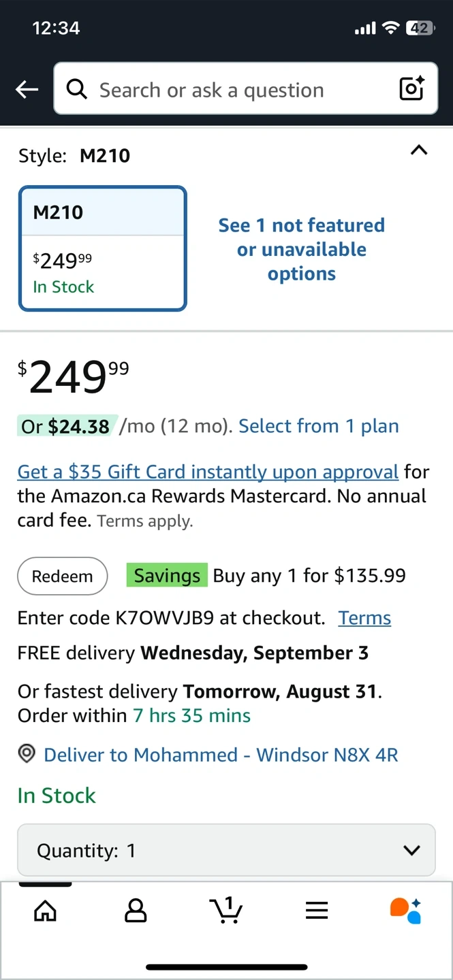Change Deliver to Mohammed address
Screen dimensions: 453x980
point(221,754)
